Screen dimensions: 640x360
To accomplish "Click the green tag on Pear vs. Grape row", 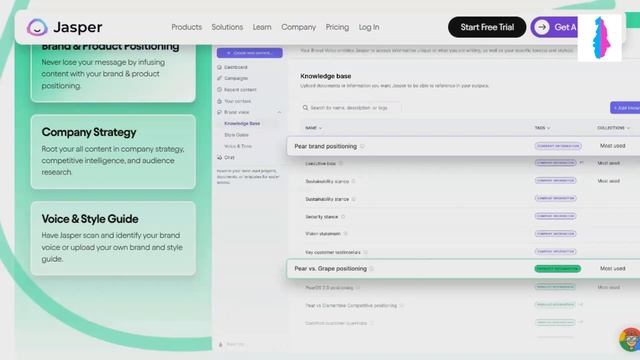I will 558,269.
